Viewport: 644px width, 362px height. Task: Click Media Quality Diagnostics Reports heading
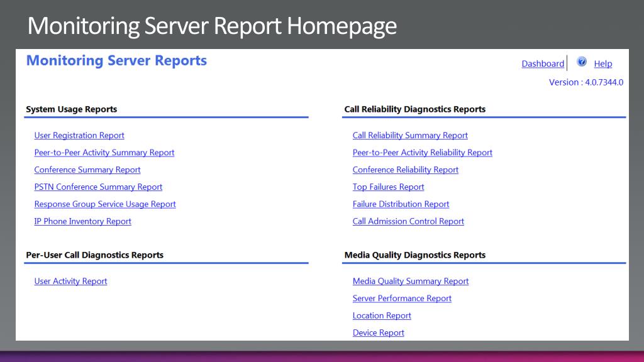tap(415, 255)
